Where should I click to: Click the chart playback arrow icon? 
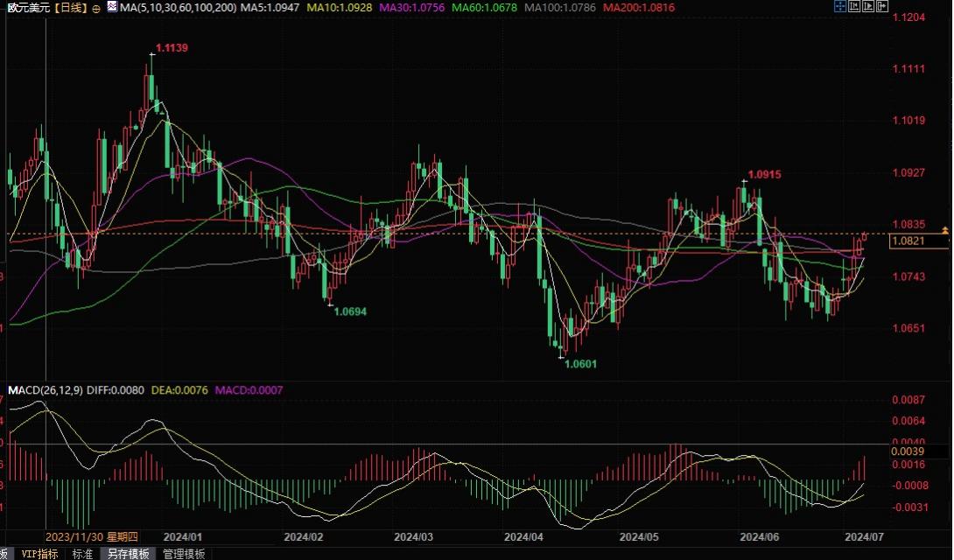[x=870, y=6]
